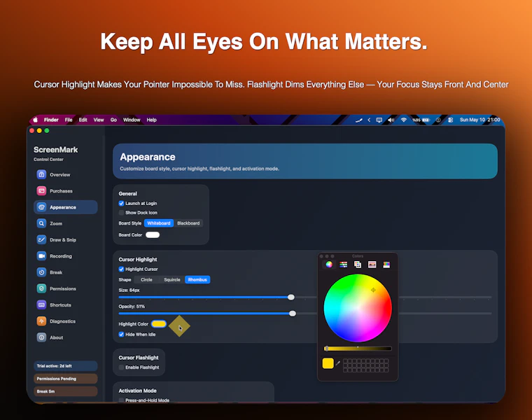Open the Recording camera icon
Viewport: 532px width, 420px height.
[41, 255]
